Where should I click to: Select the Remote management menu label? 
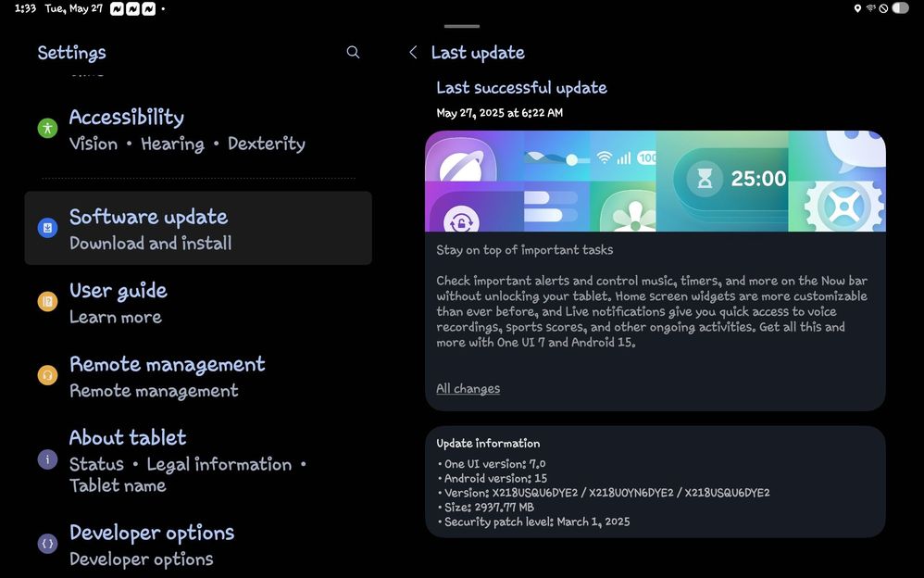pyautogui.click(x=168, y=365)
